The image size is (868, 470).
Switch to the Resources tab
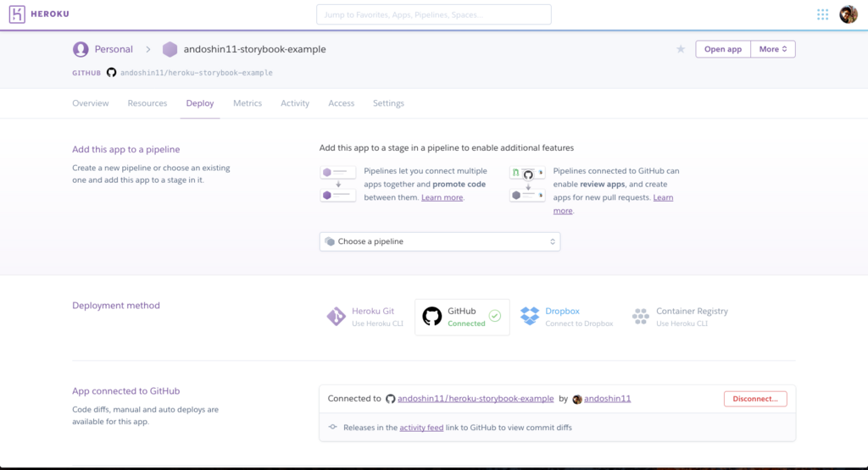tap(147, 103)
